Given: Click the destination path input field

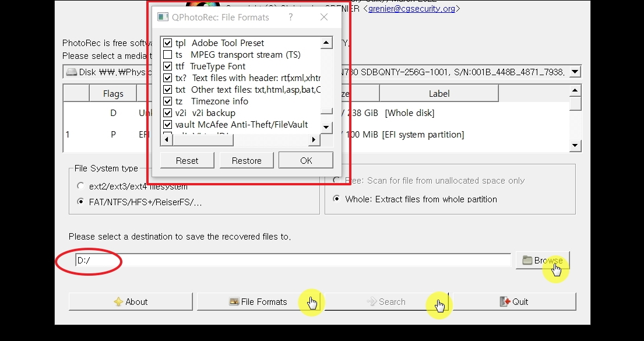Looking at the screenshot, I should (293, 260).
